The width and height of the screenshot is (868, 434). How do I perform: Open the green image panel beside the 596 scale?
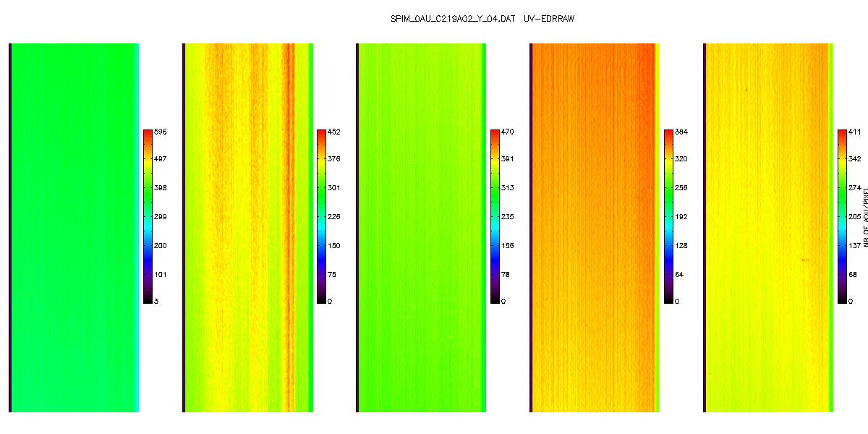tap(74, 228)
